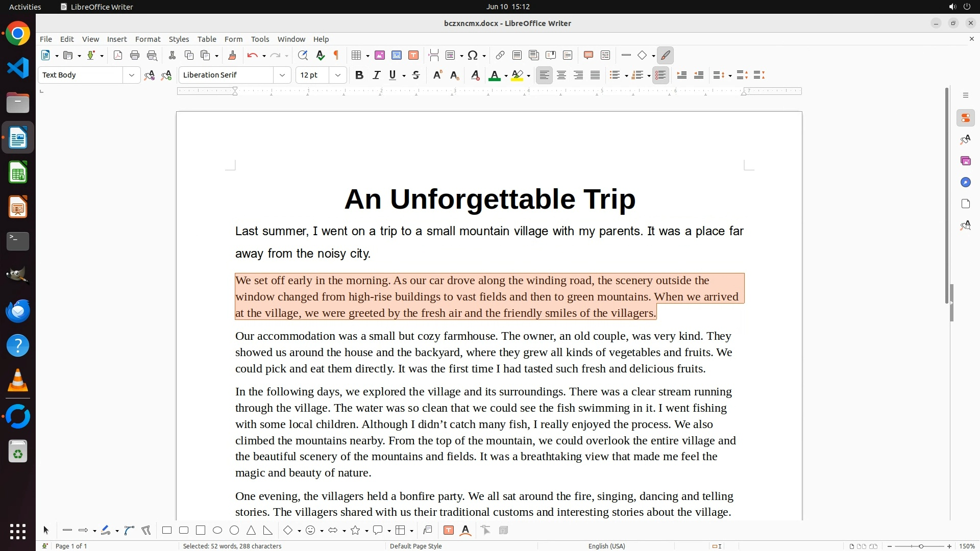Click the Export as PDF icon
The width and height of the screenshot is (980, 551).
[x=118, y=56]
